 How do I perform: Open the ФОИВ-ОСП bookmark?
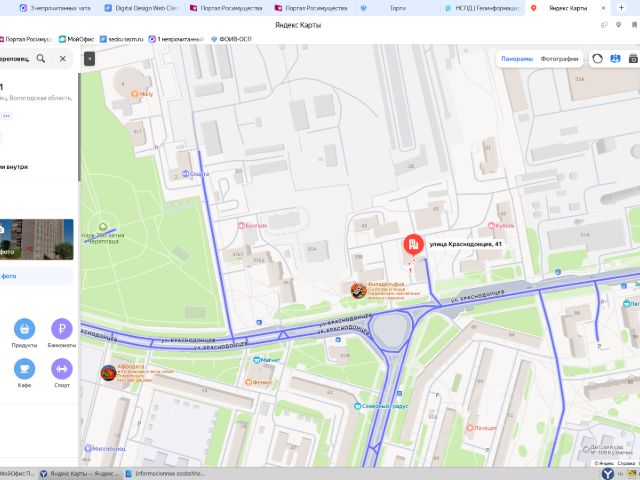pyautogui.click(x=231, y=39)
